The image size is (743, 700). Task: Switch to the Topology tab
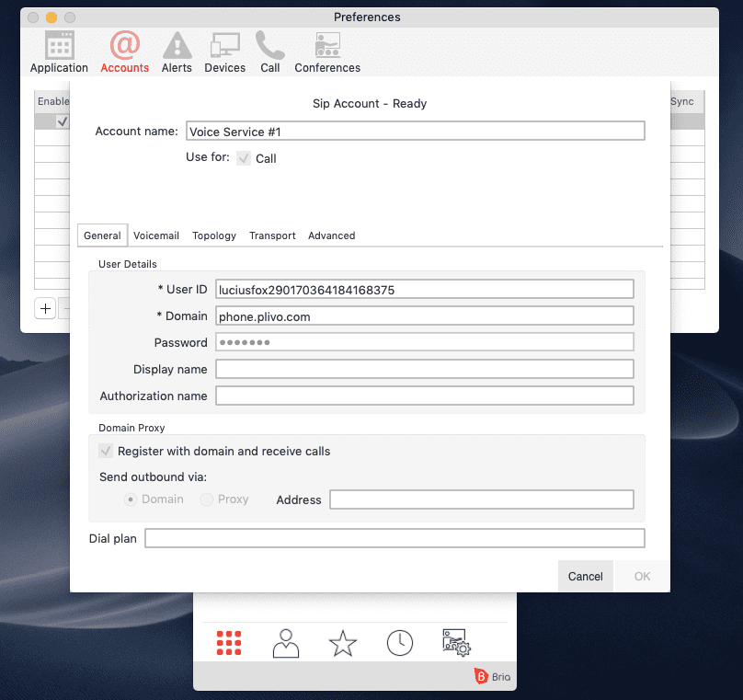pos(214,235)
